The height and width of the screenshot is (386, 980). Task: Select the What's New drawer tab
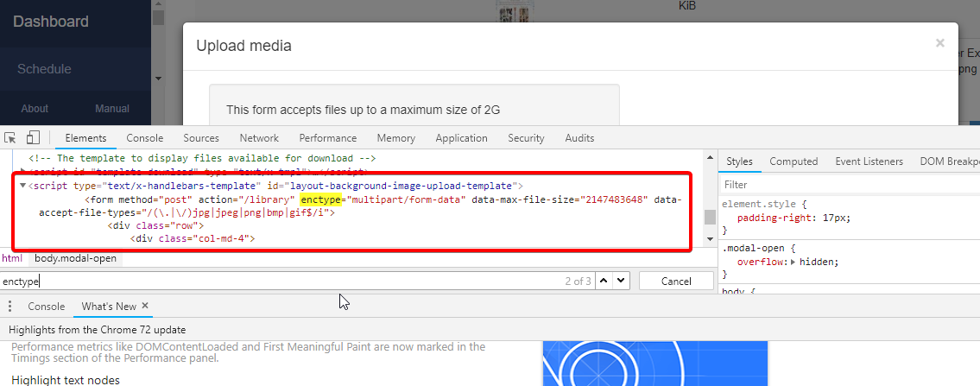coord(109,306)
